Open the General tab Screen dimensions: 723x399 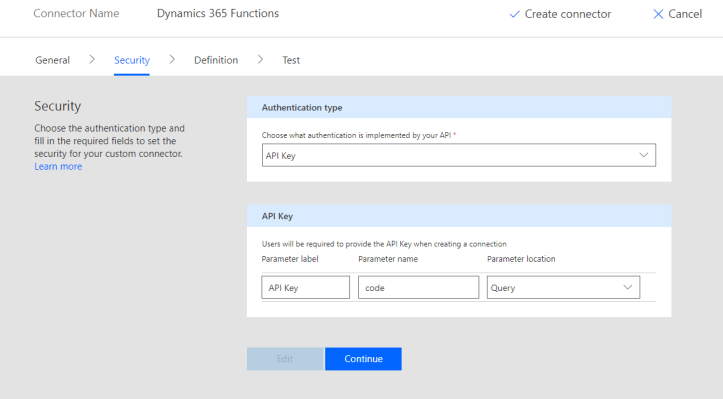[53, 60]
